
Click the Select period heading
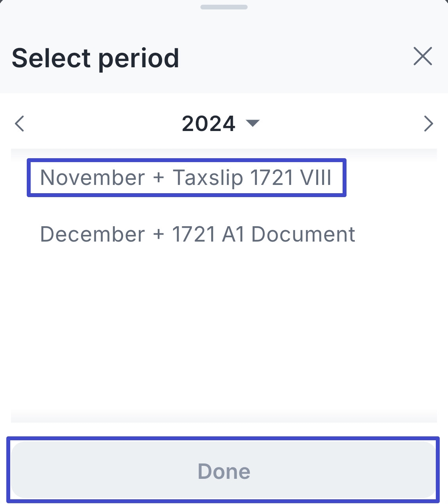pyautogui.click(x=96, y=58)
